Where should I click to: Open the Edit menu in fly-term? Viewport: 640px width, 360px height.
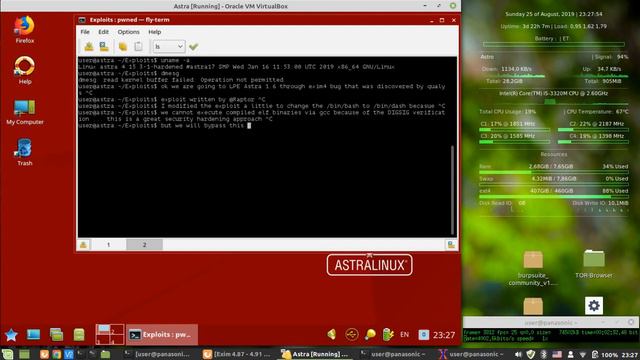coord(103,32)
